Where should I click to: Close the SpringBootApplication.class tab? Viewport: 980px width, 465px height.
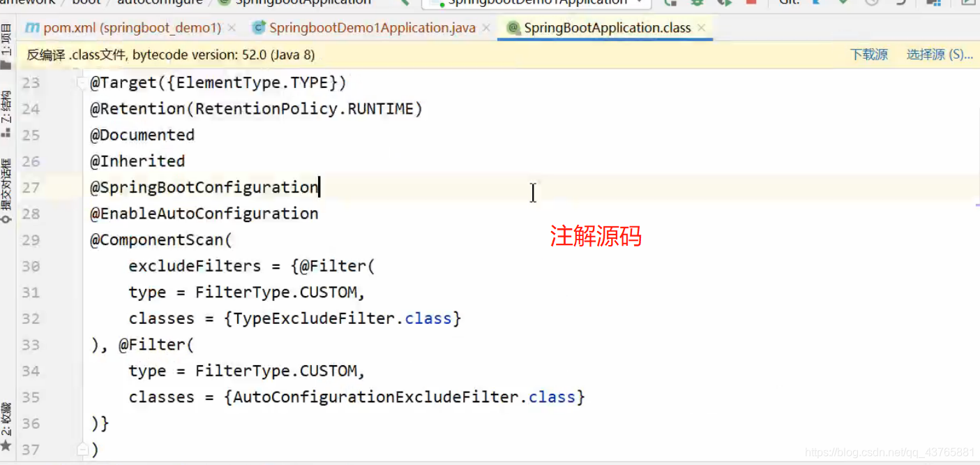(x=701, y=28)
